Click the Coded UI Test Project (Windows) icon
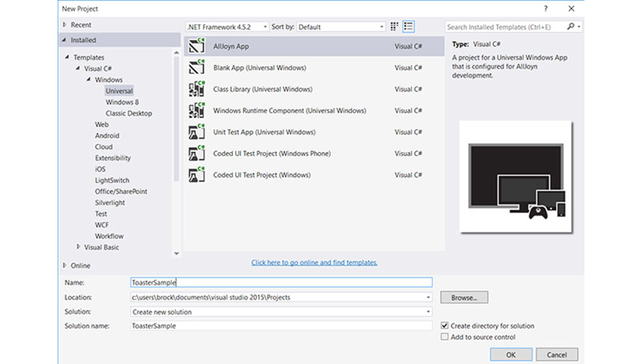Viewport: 642px width, 364px height. pos(196,175)
